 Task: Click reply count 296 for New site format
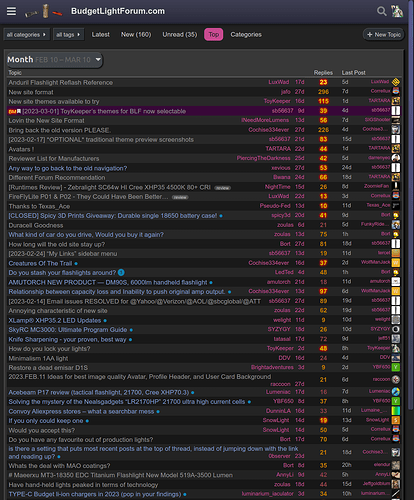tap(323, 92)
